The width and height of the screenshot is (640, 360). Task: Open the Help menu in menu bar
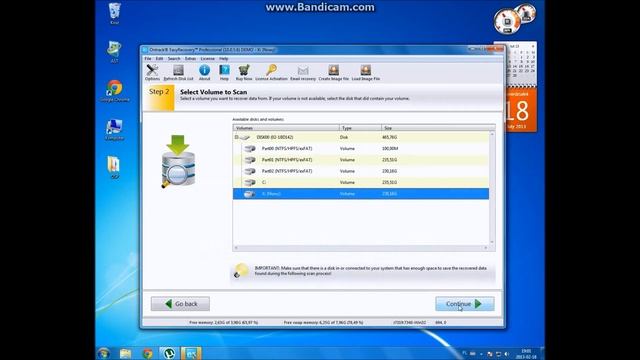(x=223, y=59)
